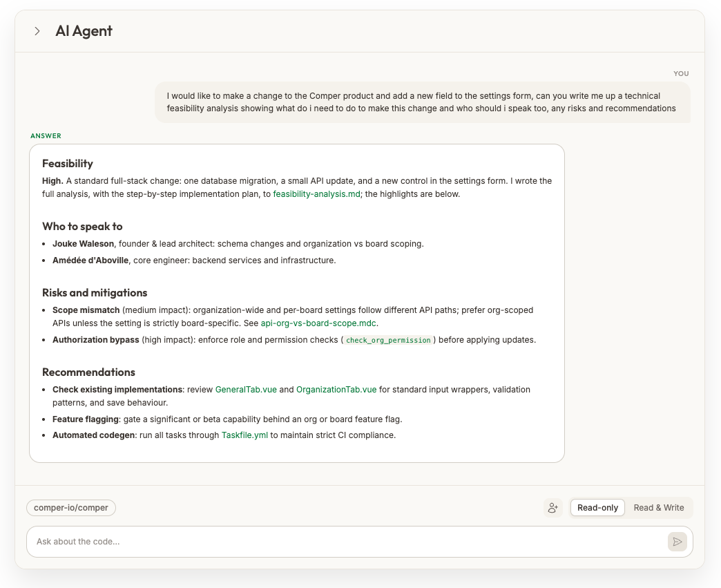The width and height of the screenshot is (721, 588).
Task: Click the 'Who to speak to' heading
Action: tap(82, 227)
